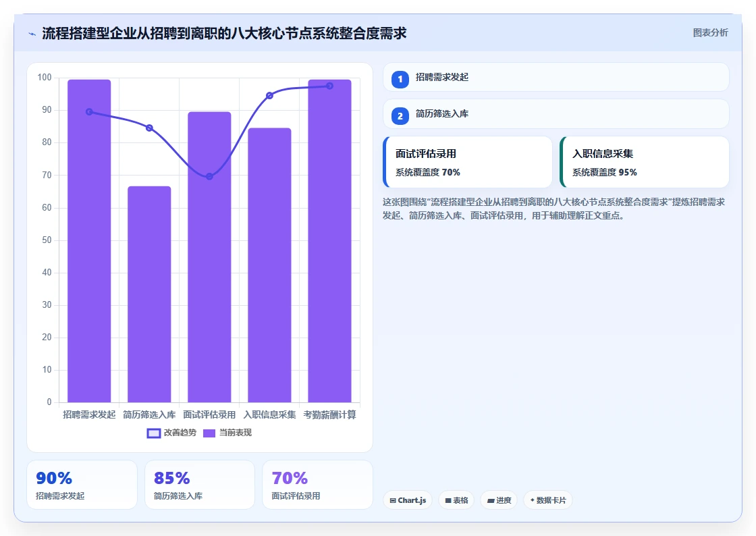Click the 85% 简历筛选入库 stat card
Image resolution: width=756 pixels, height=536 pixels.
click(200, 485)
